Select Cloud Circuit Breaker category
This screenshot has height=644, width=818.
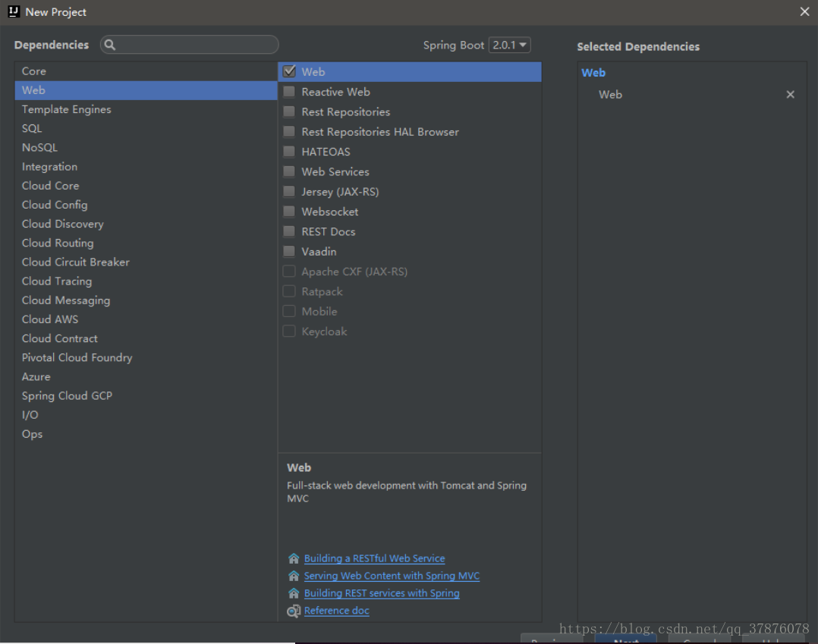pyautogui.click(x=146, y=262)
